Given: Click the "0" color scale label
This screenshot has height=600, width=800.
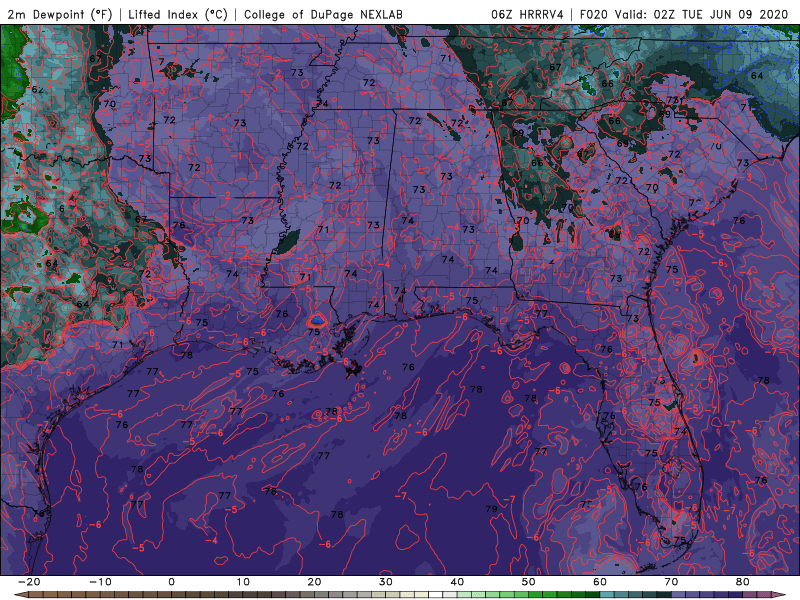Looking at the screenshot, I should pos(171,582).
